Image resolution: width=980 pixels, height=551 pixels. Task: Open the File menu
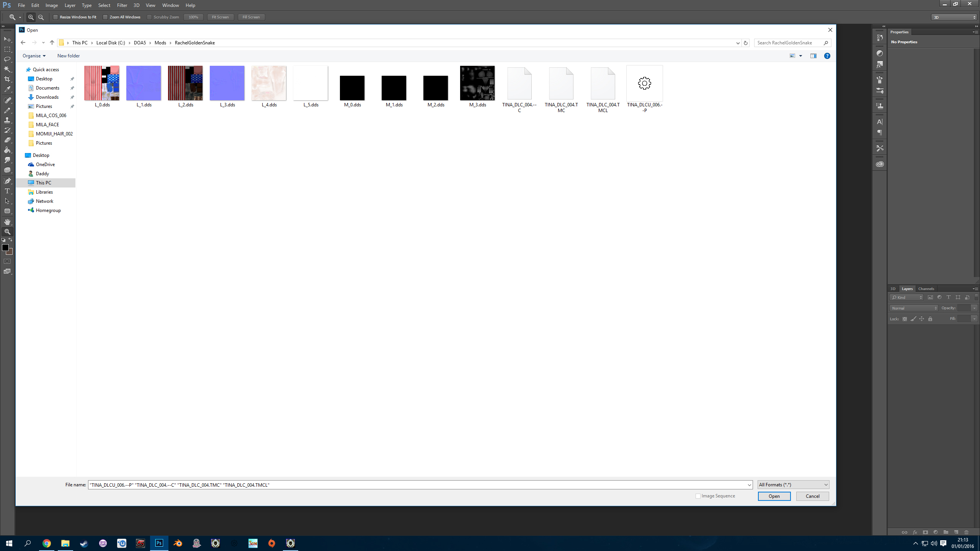click(x=21, y=5)
